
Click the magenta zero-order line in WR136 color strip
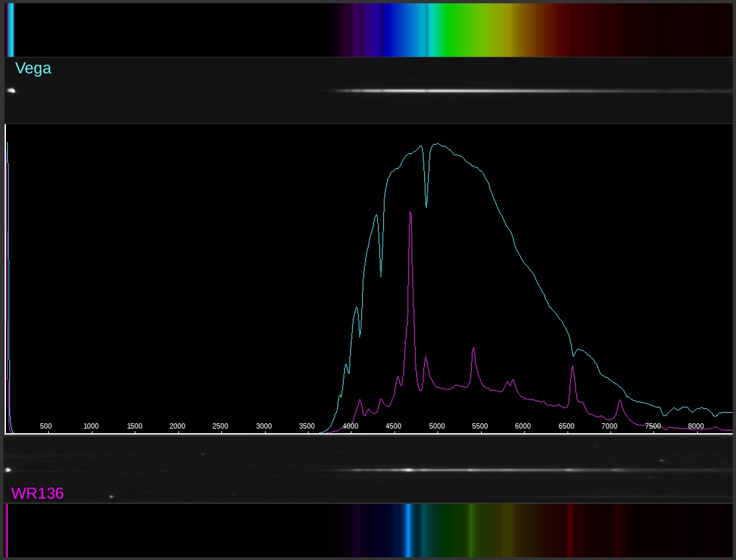point(7,530)
